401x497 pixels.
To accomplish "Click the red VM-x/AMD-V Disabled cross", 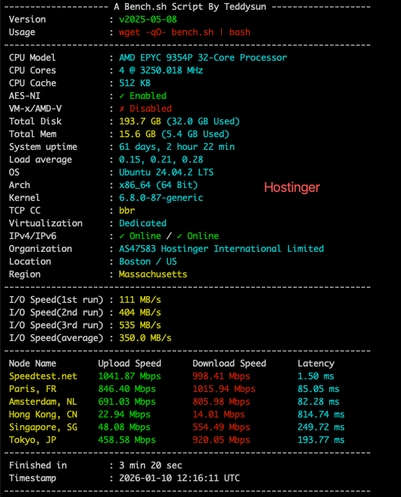I will [x=122, y=109].
